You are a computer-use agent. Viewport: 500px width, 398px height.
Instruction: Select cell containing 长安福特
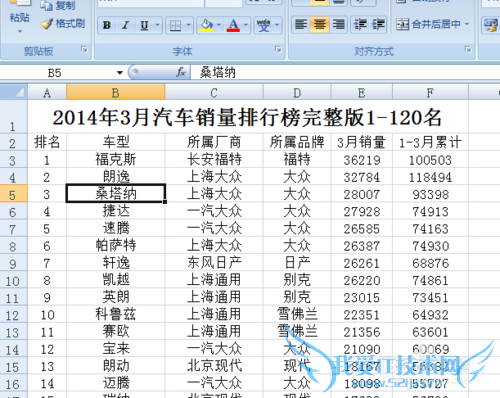(x=214, y=160)
